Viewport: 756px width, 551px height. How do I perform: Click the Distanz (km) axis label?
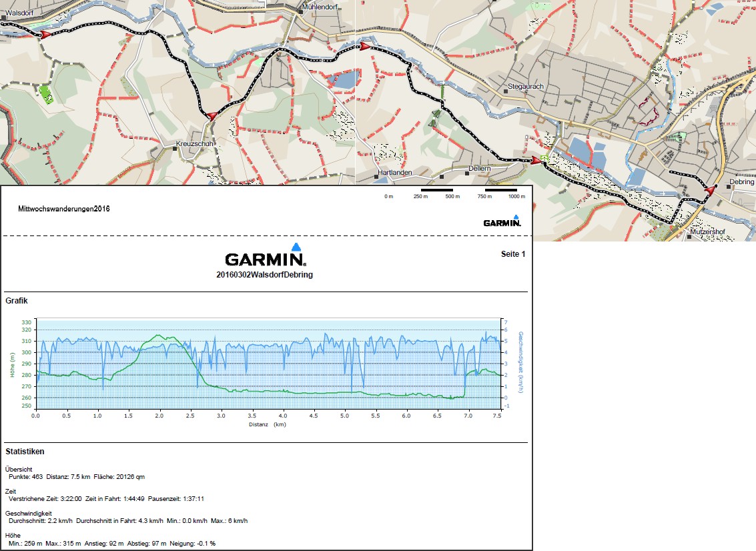pyautogui.click(x=267, y=424)
